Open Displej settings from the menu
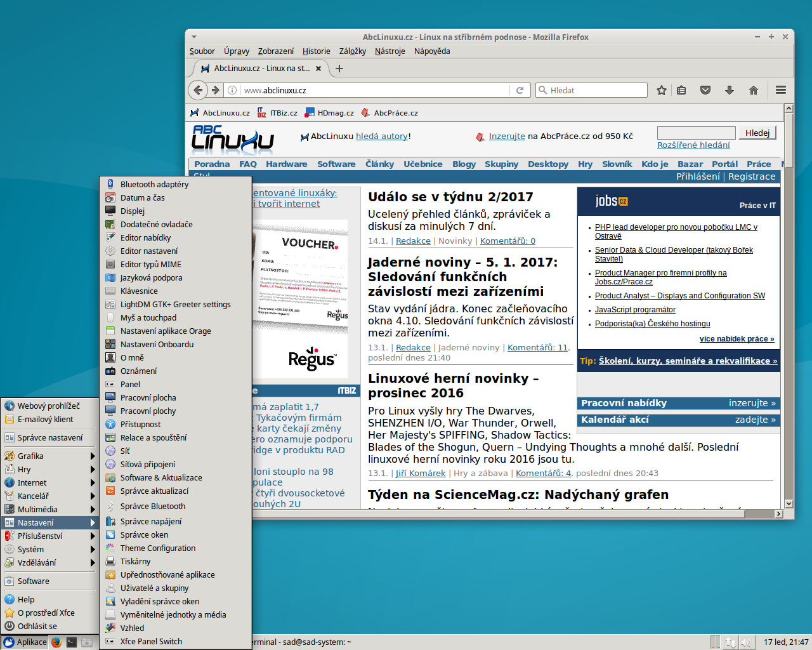 point(176,211)
